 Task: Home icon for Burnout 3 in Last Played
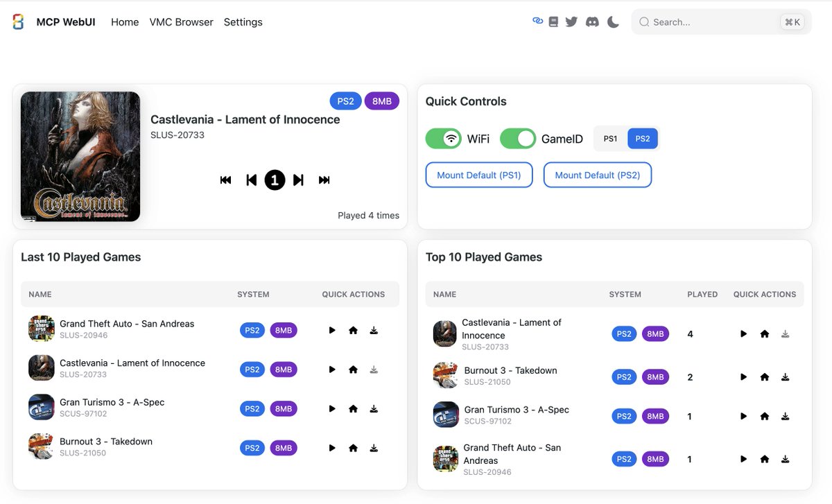click(353, 448)
